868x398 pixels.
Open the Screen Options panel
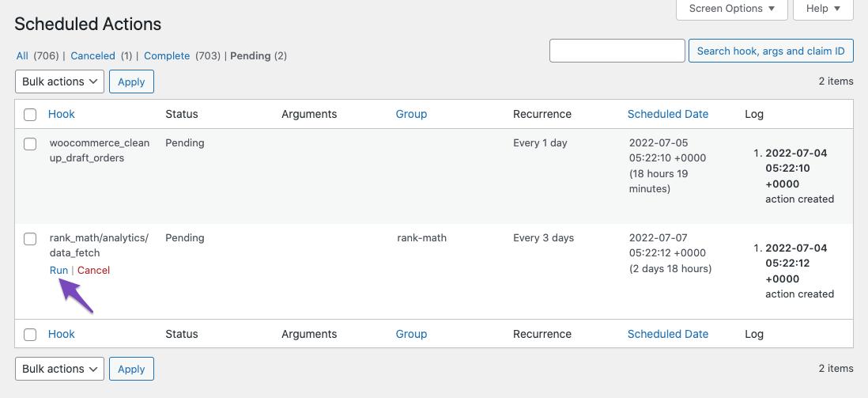[731, 9]
